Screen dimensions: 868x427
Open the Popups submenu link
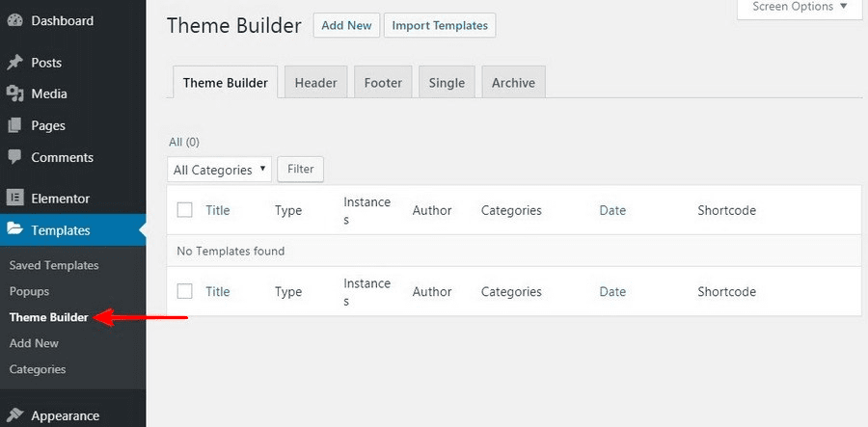pyautogui.click(x=29, y=291)
